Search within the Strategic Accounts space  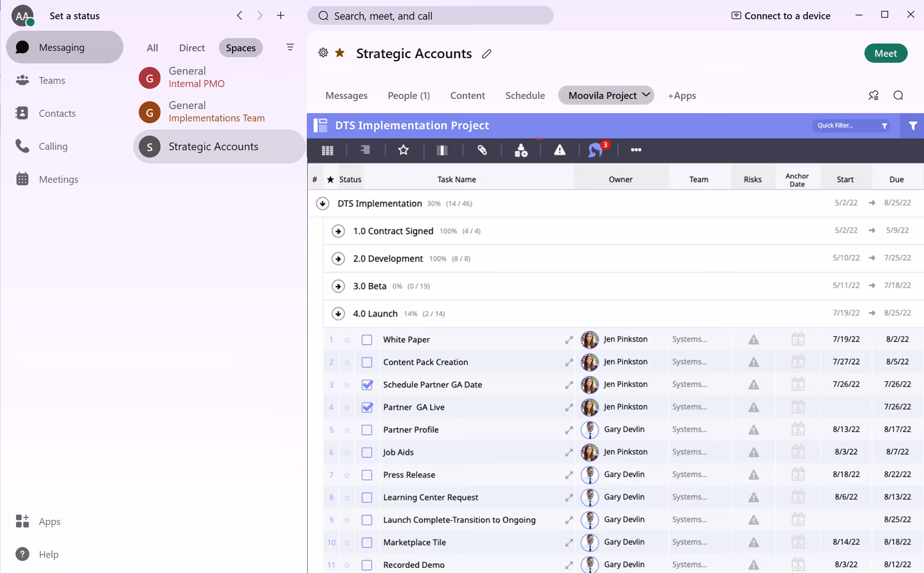(x=898, y=95)
